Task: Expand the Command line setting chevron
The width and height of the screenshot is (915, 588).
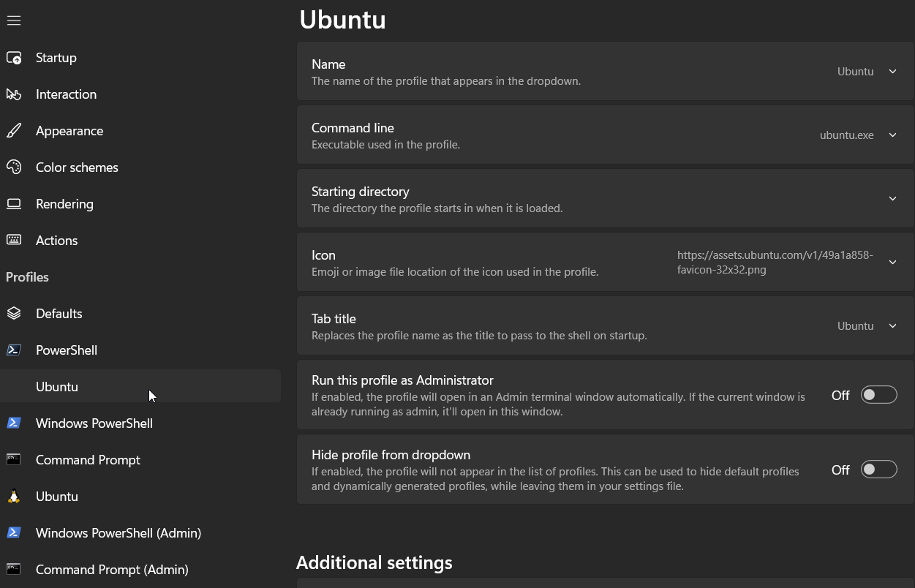Action: (x=892, y=135)
